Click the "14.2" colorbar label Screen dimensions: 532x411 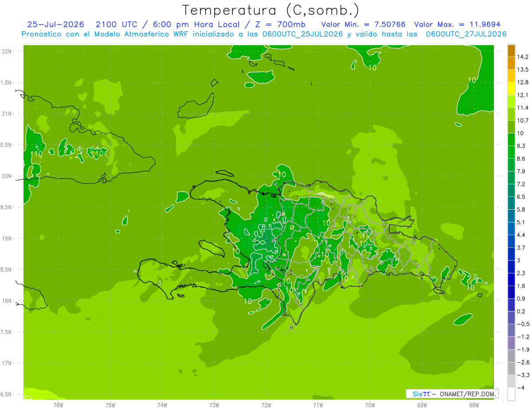pos(522,57)
